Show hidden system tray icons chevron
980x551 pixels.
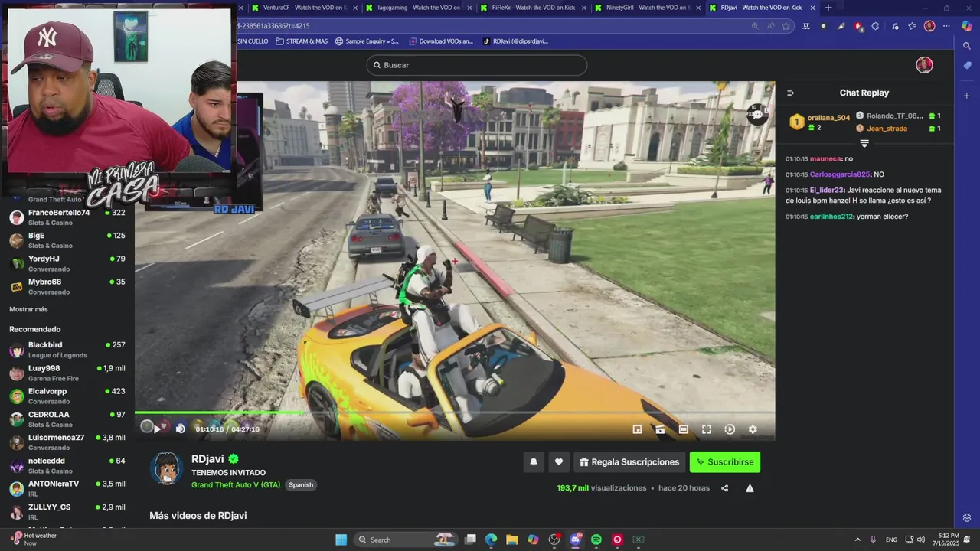tap(857, 540)
